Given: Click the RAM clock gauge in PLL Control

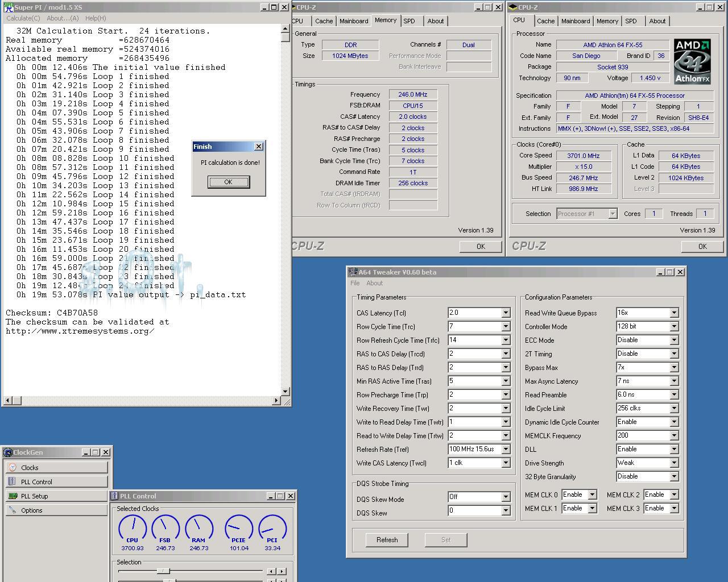Looking at the screenshot, I should tap(198, 529).
